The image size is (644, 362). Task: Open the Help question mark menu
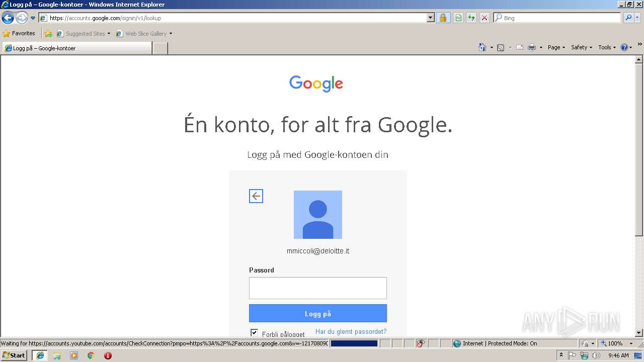[x=626, y=47]
